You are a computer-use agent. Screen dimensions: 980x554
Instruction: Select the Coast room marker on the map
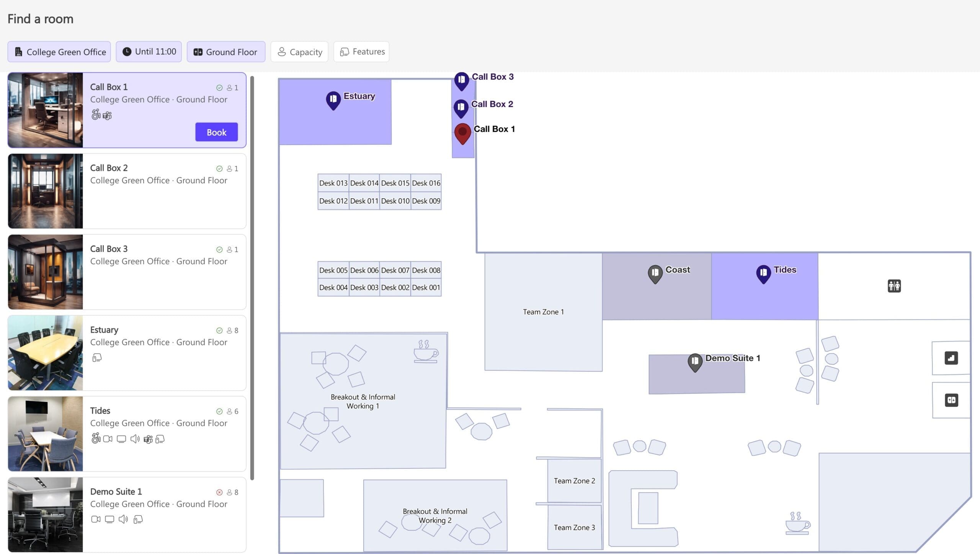655,273
